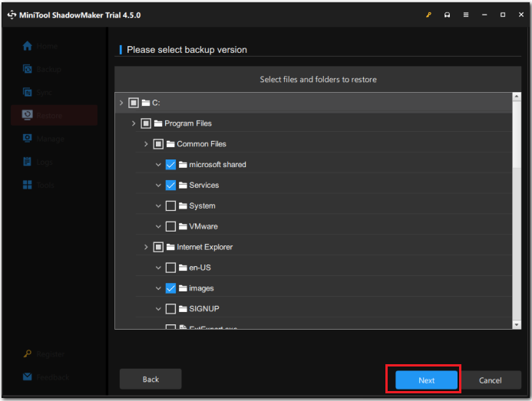Click the Tools grid icon in sidebar
Screen dimensions: 532x401
pyautogui.click(x=27, y=185)
